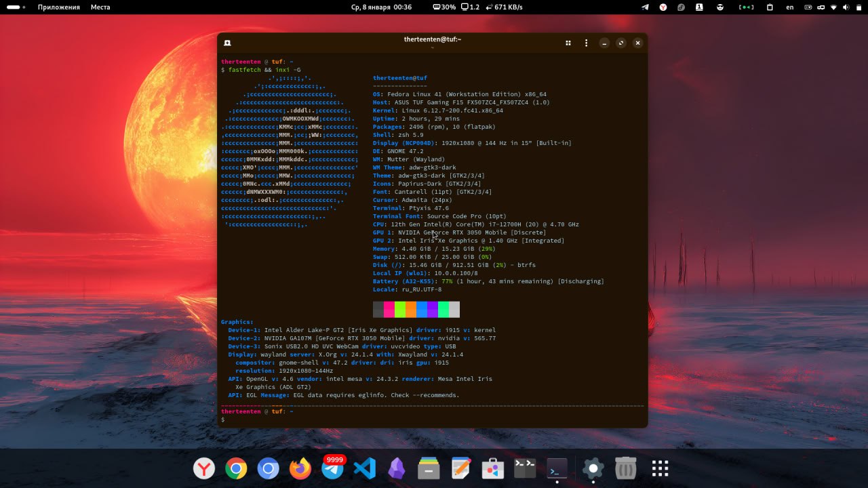Image resolution: width=868 pixels, height=488 pixels.
Task: Click the 'OS: Fedora Linux 41' line
Action: pyautogui.click(x=460, y=94)
